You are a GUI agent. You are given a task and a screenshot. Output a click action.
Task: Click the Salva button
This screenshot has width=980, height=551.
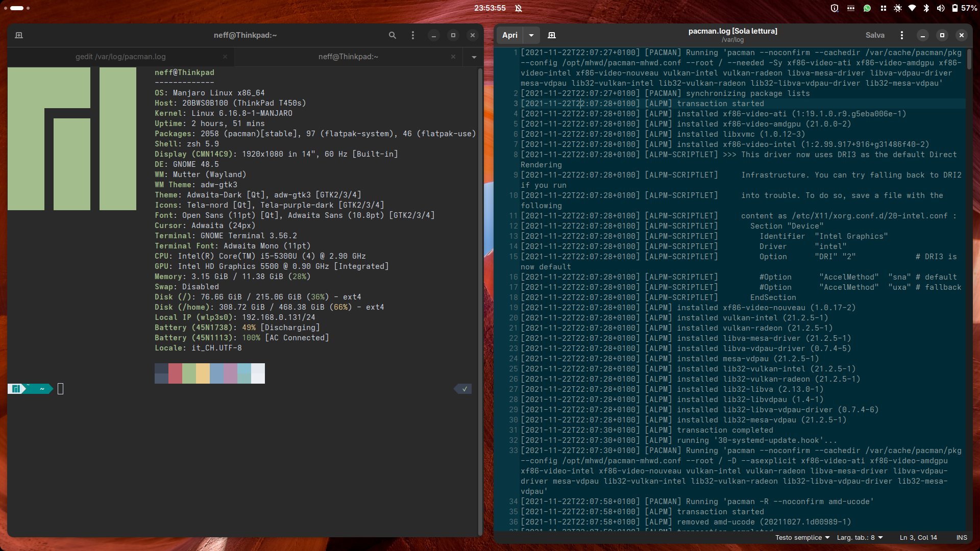click(875, 35)
